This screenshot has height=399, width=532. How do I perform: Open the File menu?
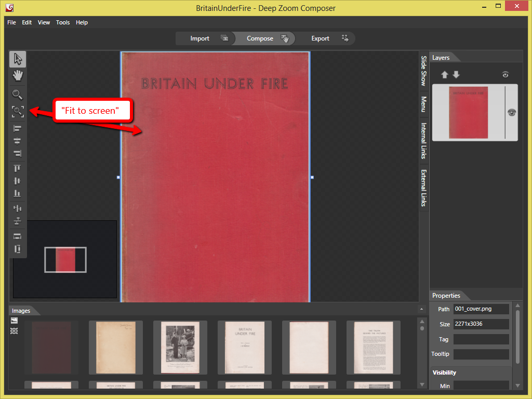11,22
